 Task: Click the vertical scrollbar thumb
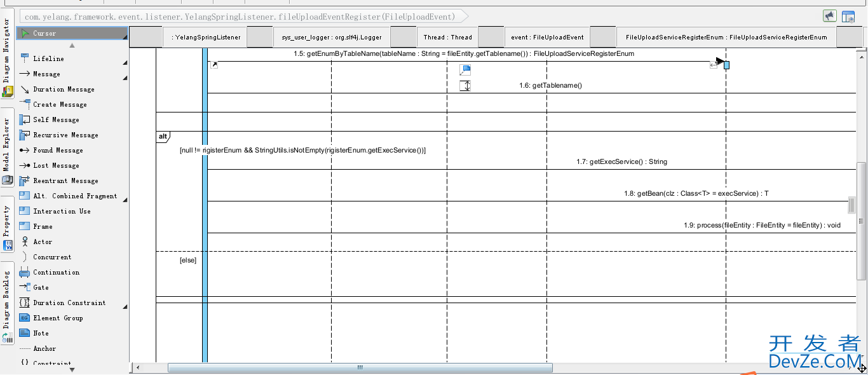click(x=861, y=221)
